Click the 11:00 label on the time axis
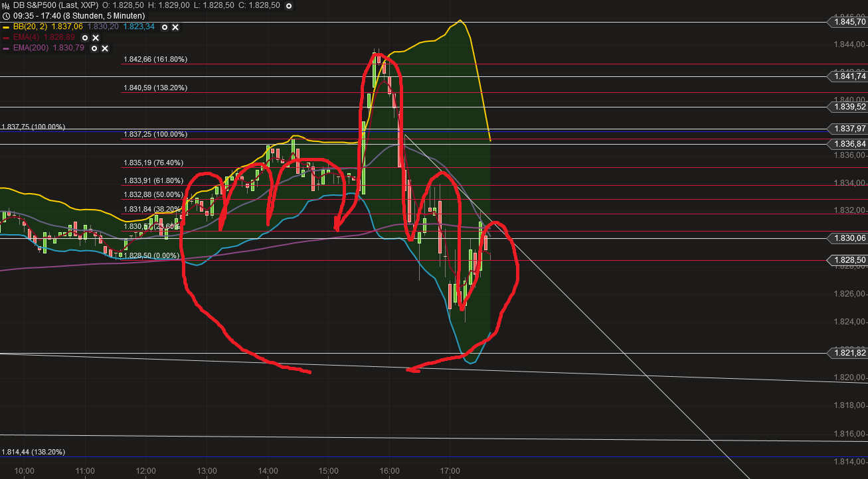This screenshot has height=479, width=868. click(x=85, y=471)
